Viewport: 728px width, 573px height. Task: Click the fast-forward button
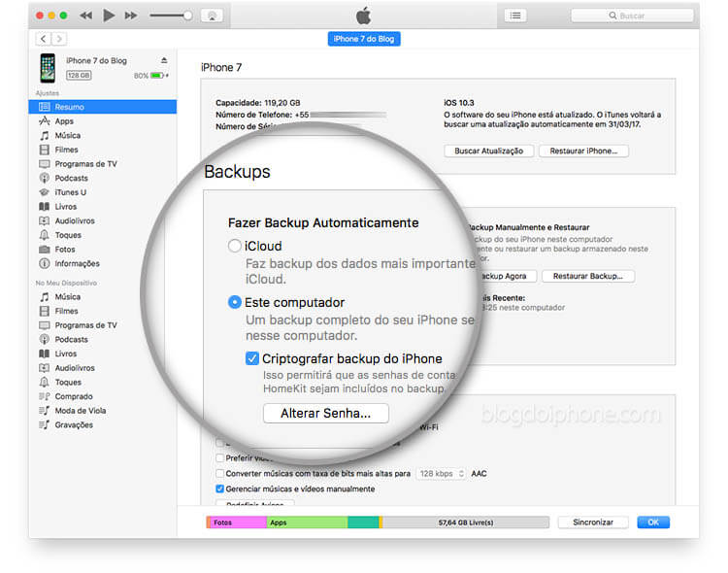point(131,16)
